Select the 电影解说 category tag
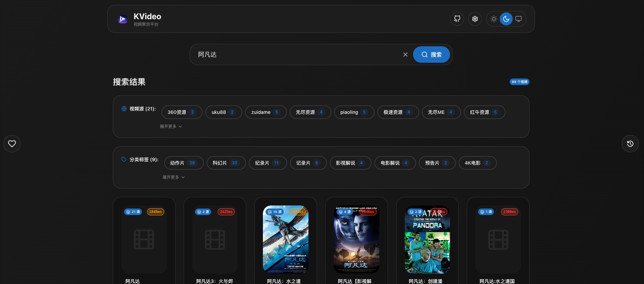The width and height of the screenshot is (644, 284). point(395,163)
